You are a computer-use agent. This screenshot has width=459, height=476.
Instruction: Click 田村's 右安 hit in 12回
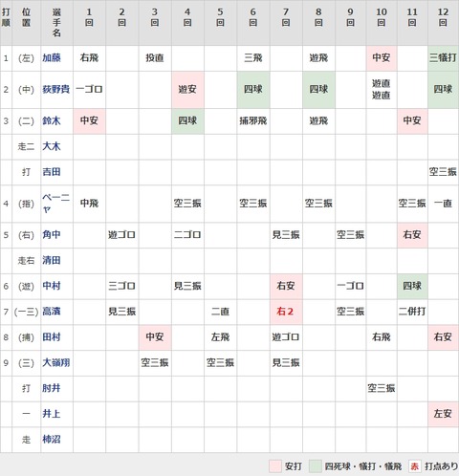(x=443, y=336)
